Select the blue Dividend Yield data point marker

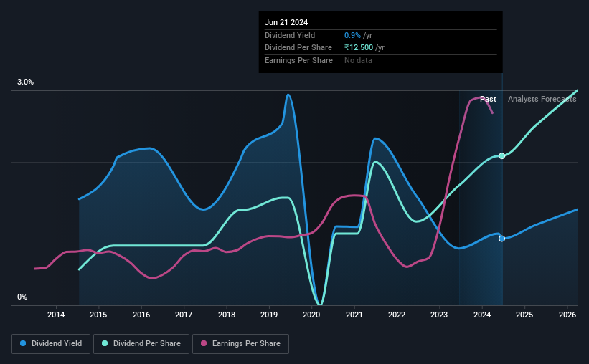coord(502,239)
